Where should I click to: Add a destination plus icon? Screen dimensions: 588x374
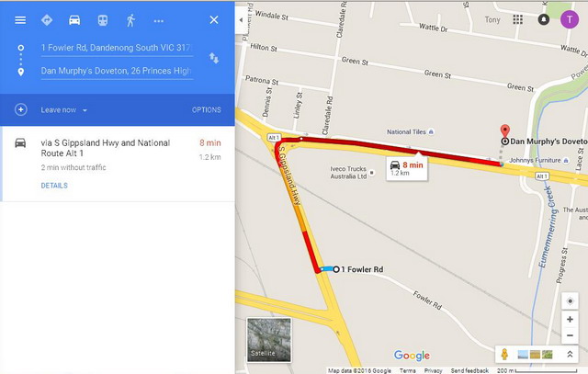point(20,109)
